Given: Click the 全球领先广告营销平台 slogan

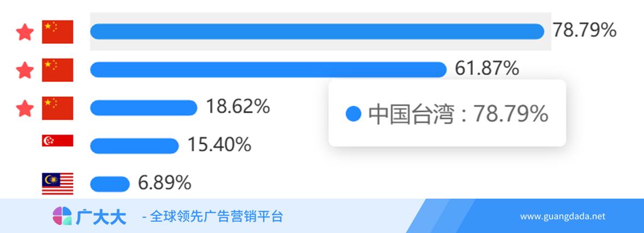Looking at the screenshot, I should pyautogui.click(x=216, y=216).
